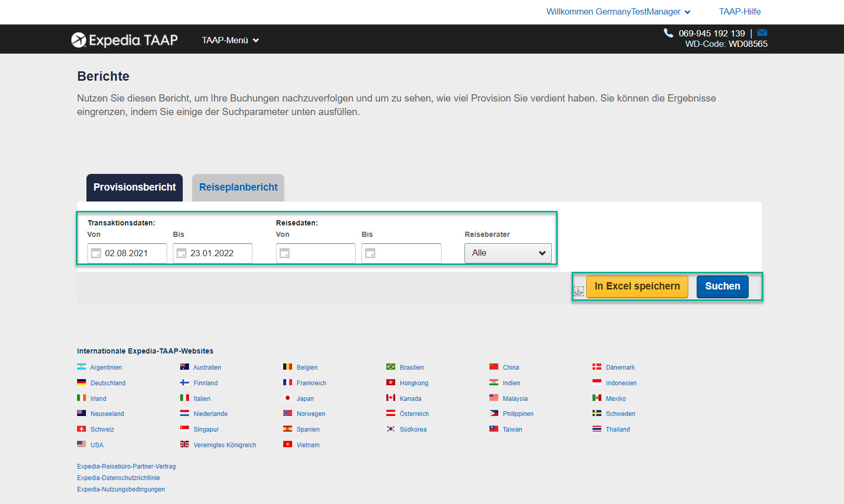Open the Malaysia site link

515,399
